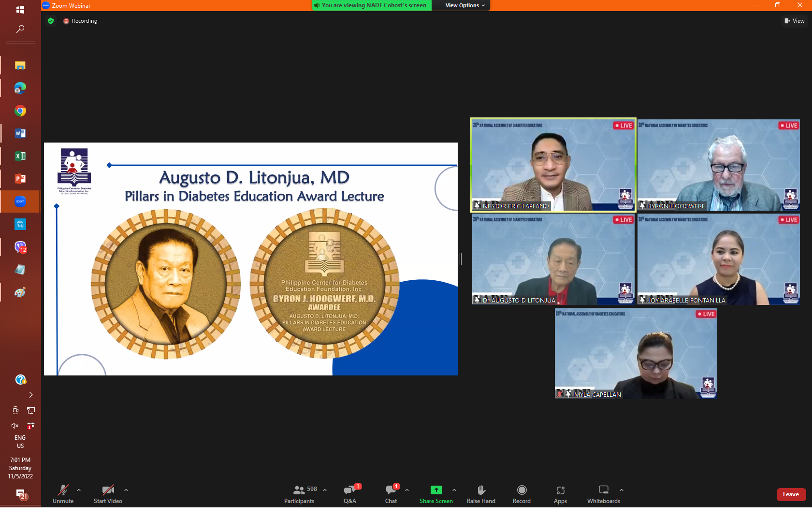
Task: Open Whiteboards
Action: click(603, 494)
